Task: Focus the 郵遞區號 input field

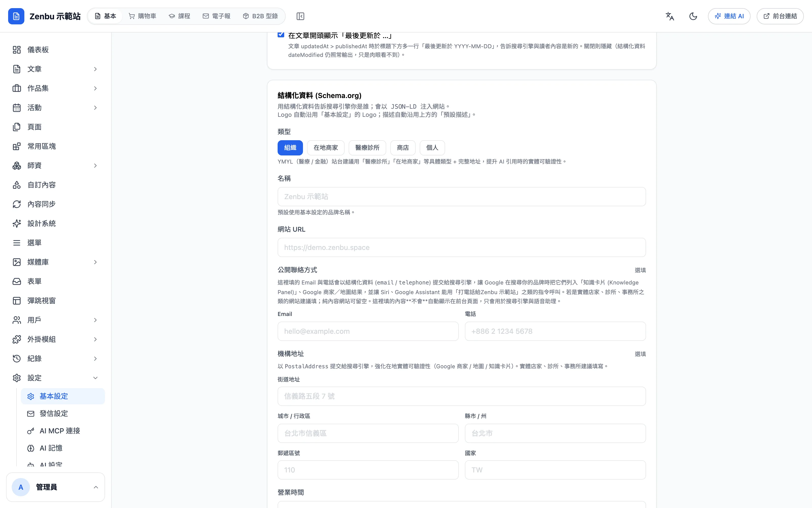Action: 368,470
